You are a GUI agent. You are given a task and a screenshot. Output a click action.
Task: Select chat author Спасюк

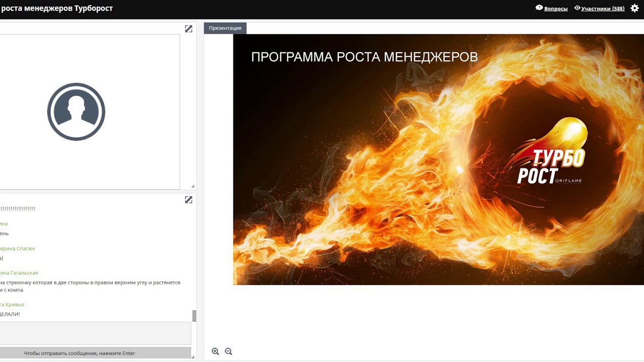18,248
